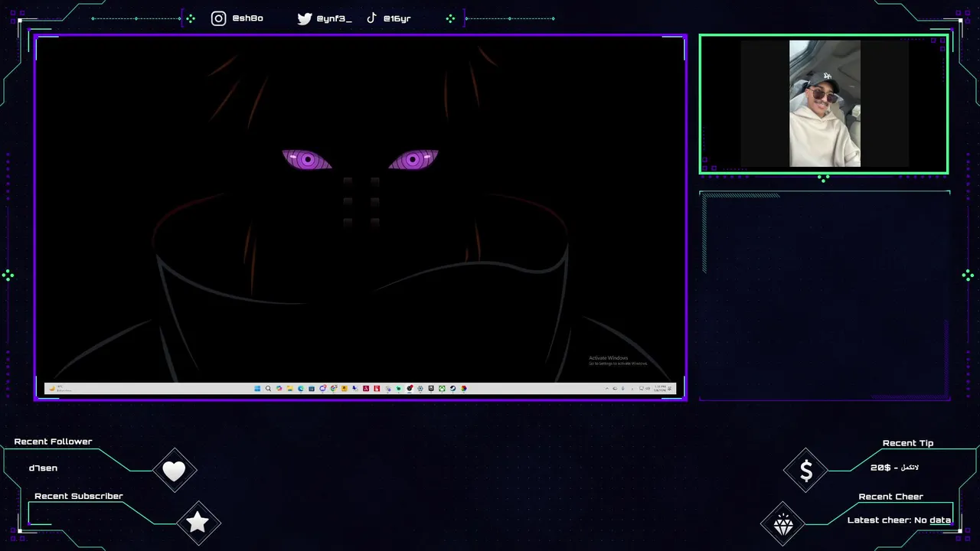Open the weather widget on taskbar
The height and width of the screenshot is (551, 980).
pyautogui.click(x=60, y=389)
